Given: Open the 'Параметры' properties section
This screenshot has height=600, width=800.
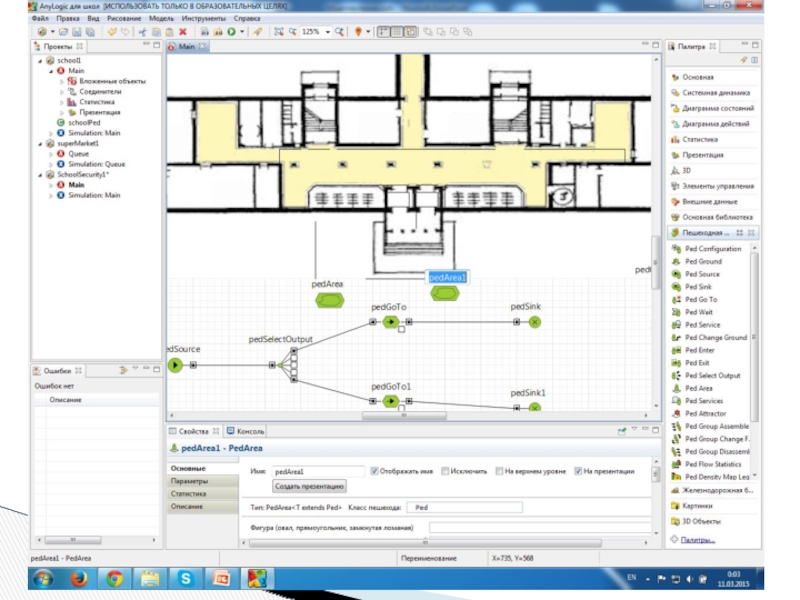Looking at the screenshot, I should (x=203, y=481).
